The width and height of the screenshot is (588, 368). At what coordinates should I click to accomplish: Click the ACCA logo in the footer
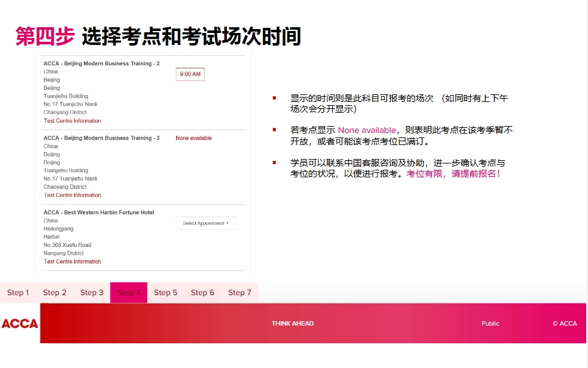20,324
